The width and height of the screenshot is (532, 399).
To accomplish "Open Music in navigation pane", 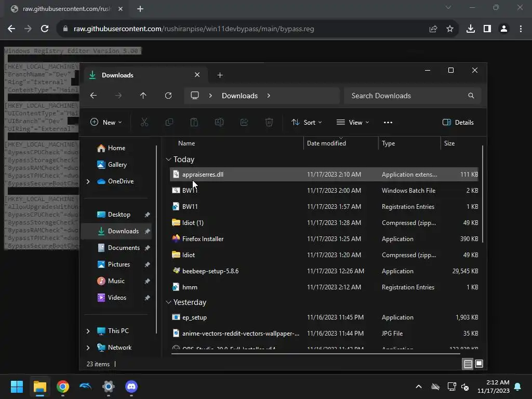I will [116, 281].
